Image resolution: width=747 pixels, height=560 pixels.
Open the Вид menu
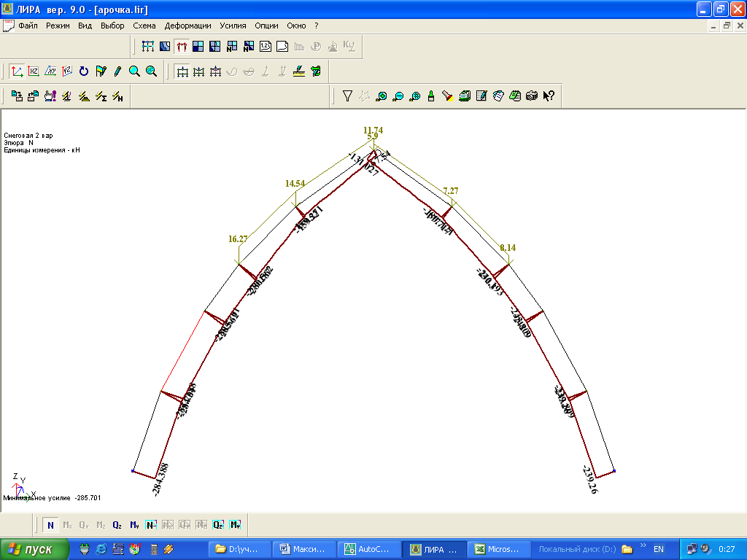(85, 26)
